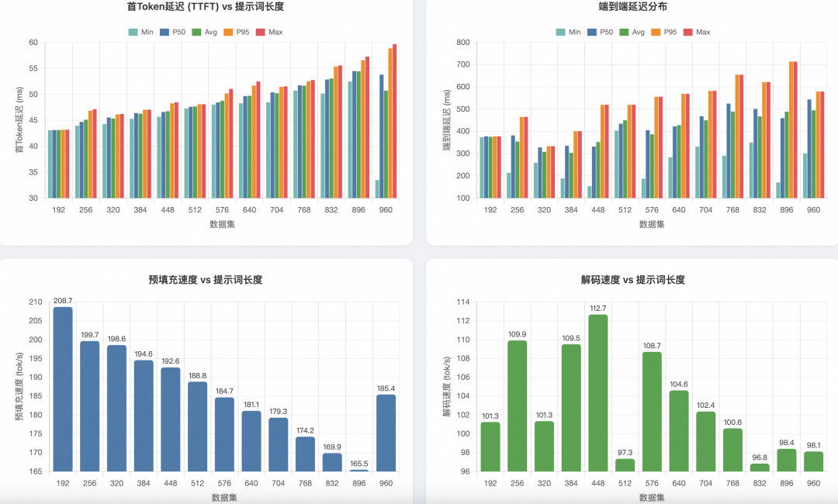The image size is (838, 504).
Task: Click the 端到端延迟分布 chart title
Action: click(633, 7)
